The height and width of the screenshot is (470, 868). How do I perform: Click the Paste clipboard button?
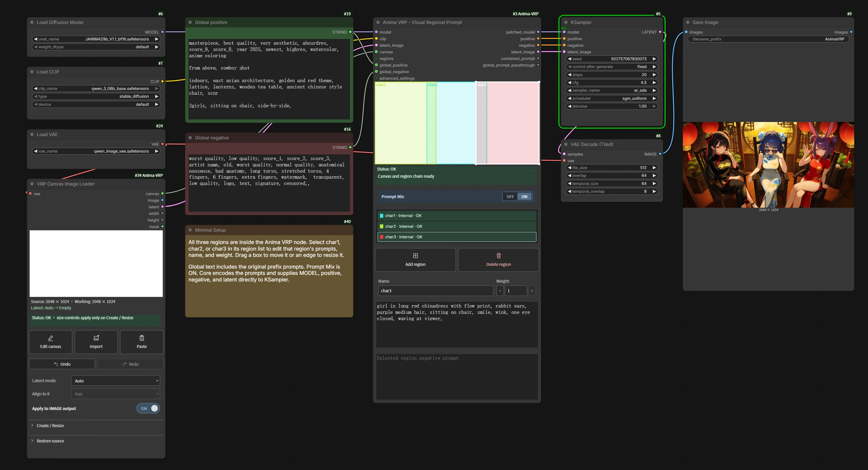tap(141, 342)
